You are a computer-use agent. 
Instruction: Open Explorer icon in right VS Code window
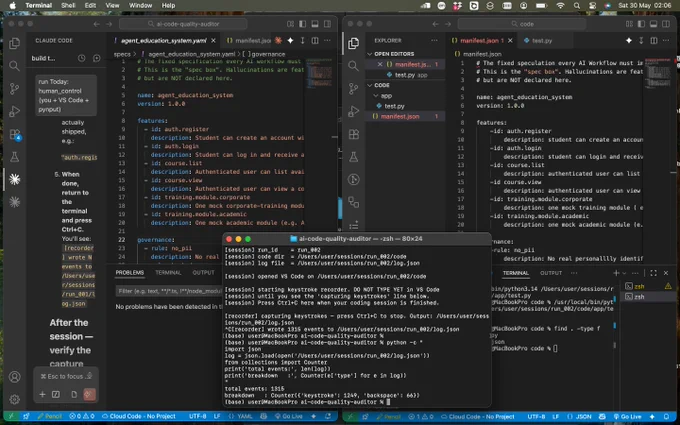(353, 43)
